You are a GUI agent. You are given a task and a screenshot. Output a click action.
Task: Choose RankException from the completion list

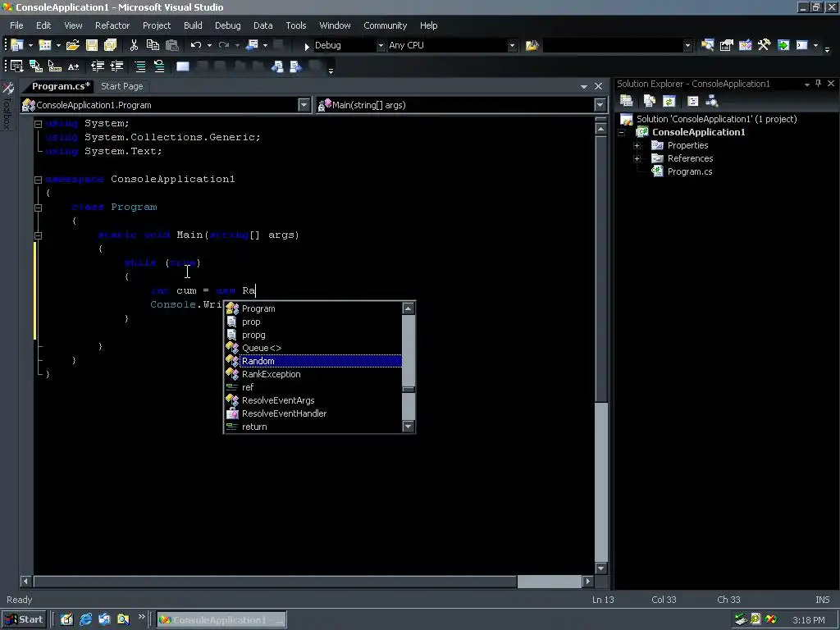(313, 374)
